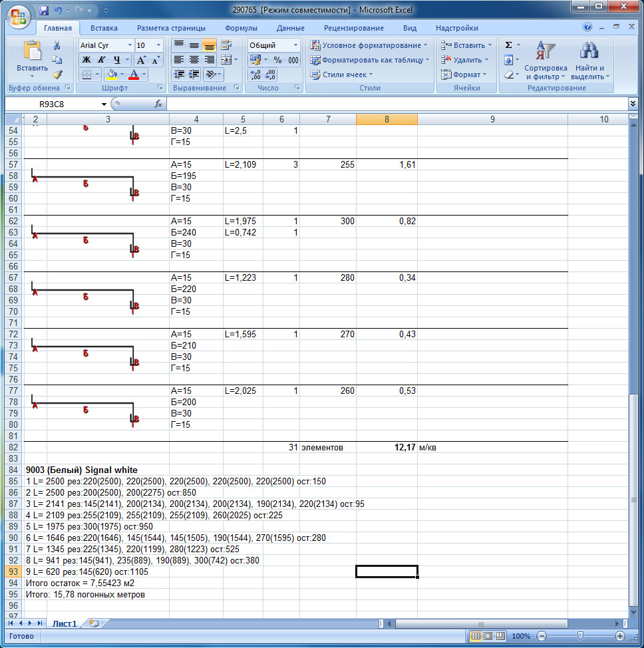Increase decimal places
The width and height of the screenshot is (644, 648).
click(x=255, y=75)
